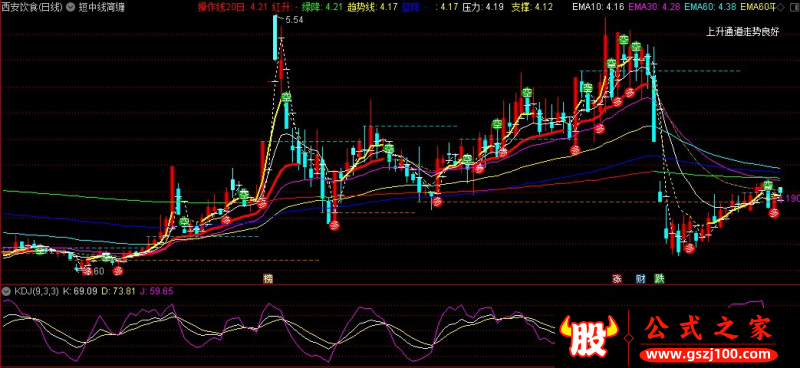Click the 公式之家 text

click(709, 329)
